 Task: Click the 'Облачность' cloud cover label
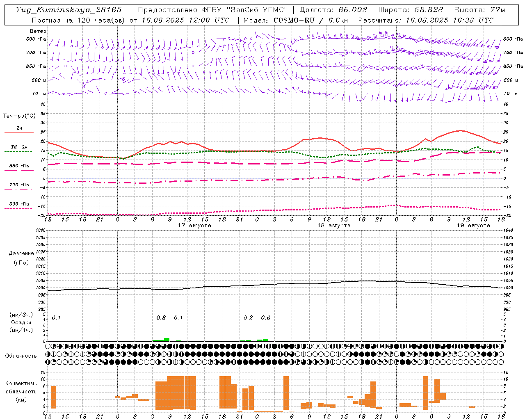tap(21, 356)
